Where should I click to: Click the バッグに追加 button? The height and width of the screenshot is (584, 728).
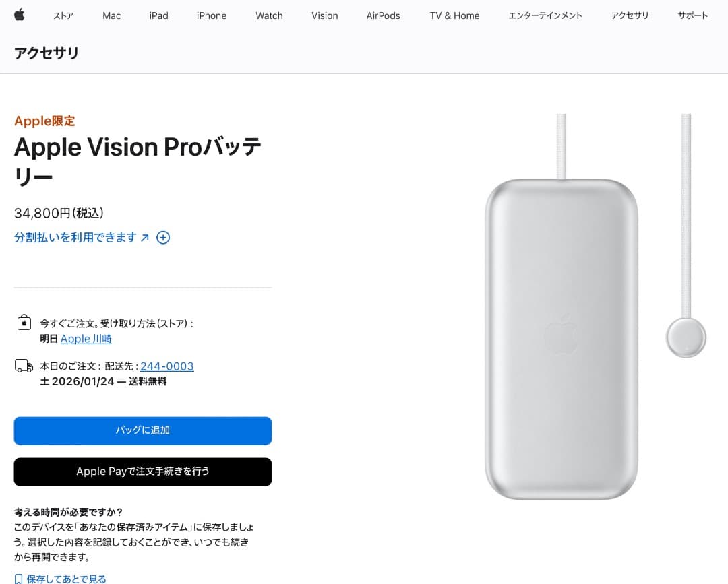pos(142,430)
